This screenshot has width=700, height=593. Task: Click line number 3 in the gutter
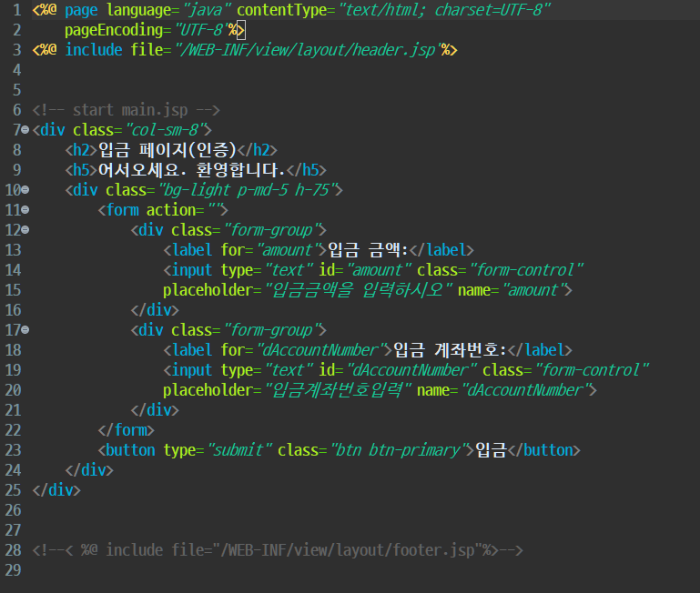coord(17,50)
